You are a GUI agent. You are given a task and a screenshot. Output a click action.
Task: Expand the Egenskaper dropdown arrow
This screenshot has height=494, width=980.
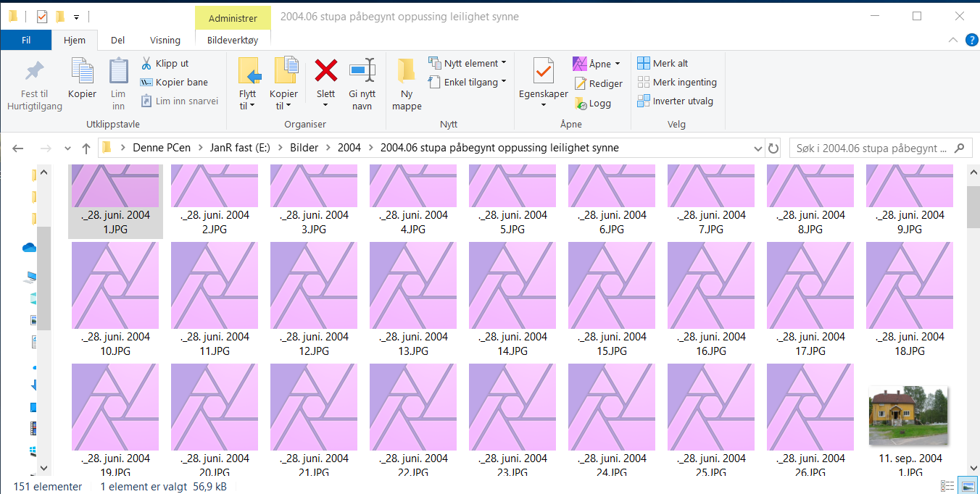[544, 106]
